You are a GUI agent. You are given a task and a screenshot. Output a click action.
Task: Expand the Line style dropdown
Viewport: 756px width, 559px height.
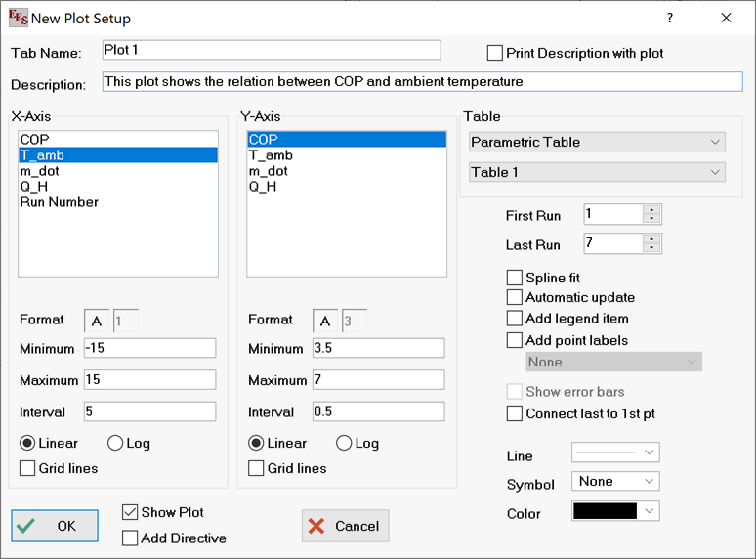coord(615,451)
